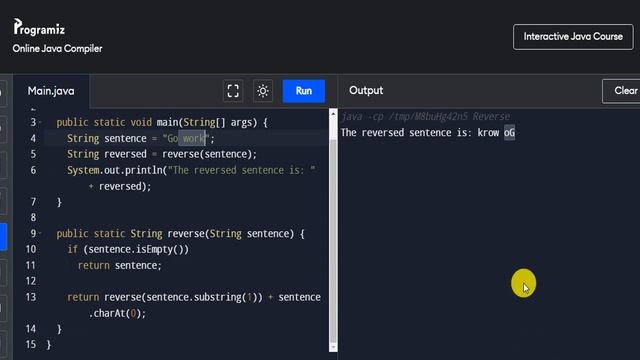Click 'String reversed' on line 5

point(107,154)
